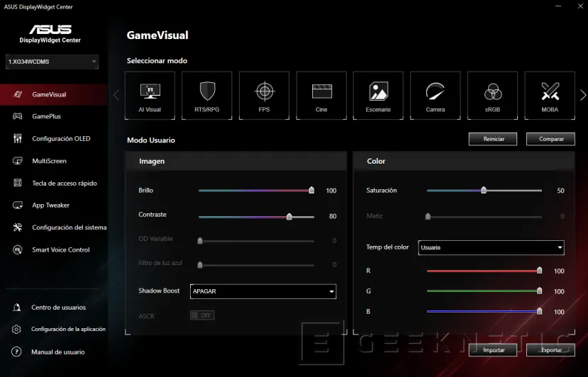Show next modes with right arrow
This screenshot has height=377, width=588.
coord(582,95)
